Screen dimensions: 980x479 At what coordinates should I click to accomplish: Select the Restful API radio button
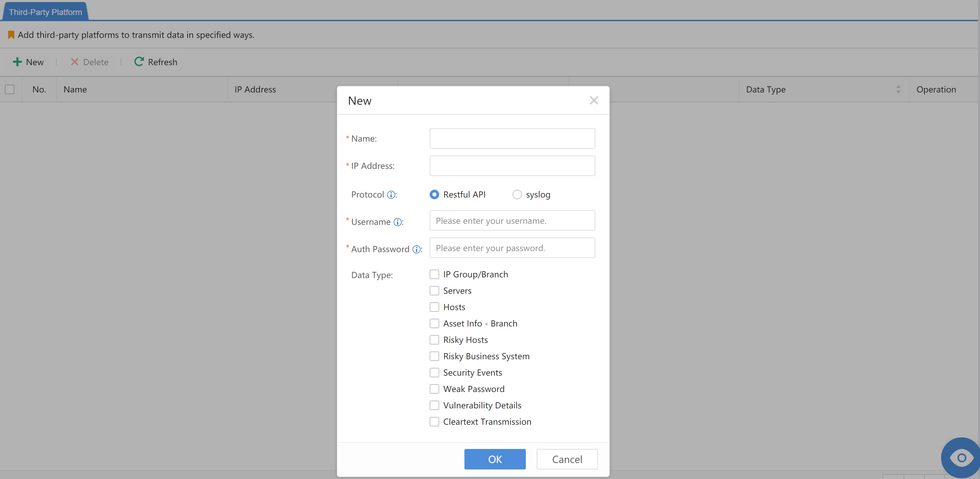tap(434, 194)
